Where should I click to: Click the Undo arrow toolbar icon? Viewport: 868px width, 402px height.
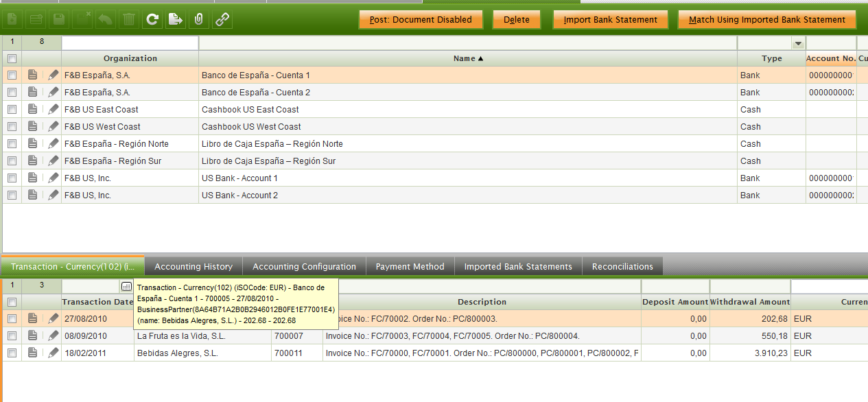106,19
